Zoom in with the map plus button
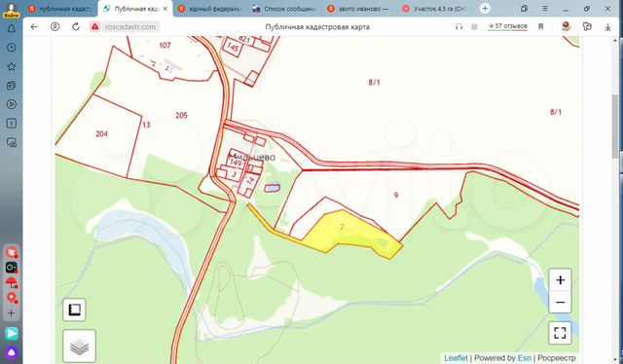The width and height of the screenshot is (623, 364). pos(560,279)
